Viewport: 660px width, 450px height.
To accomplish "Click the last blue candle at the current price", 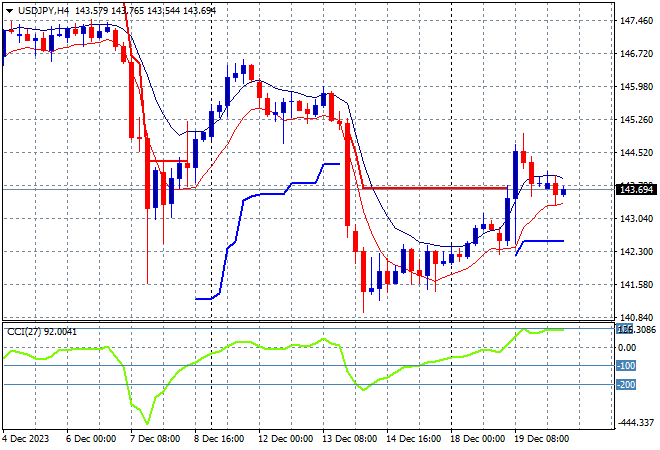I will click(x=564, y=192).
